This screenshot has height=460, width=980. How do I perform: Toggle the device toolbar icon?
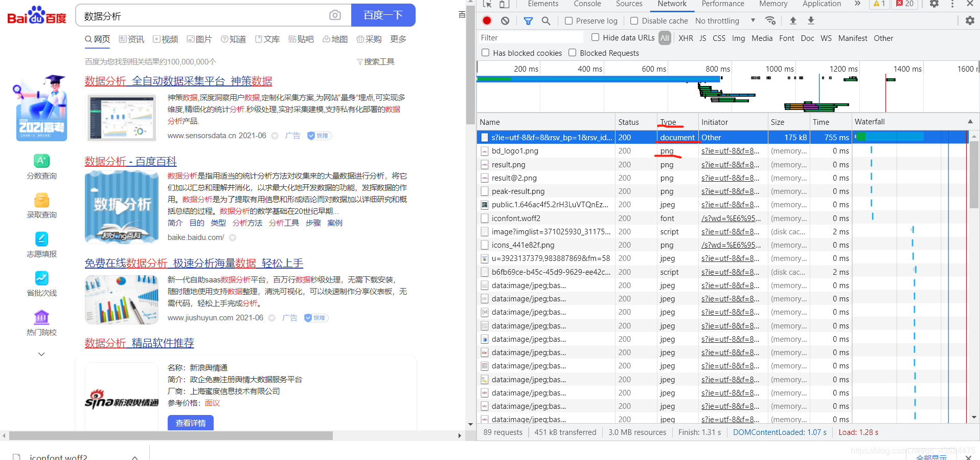coord(505,4)
